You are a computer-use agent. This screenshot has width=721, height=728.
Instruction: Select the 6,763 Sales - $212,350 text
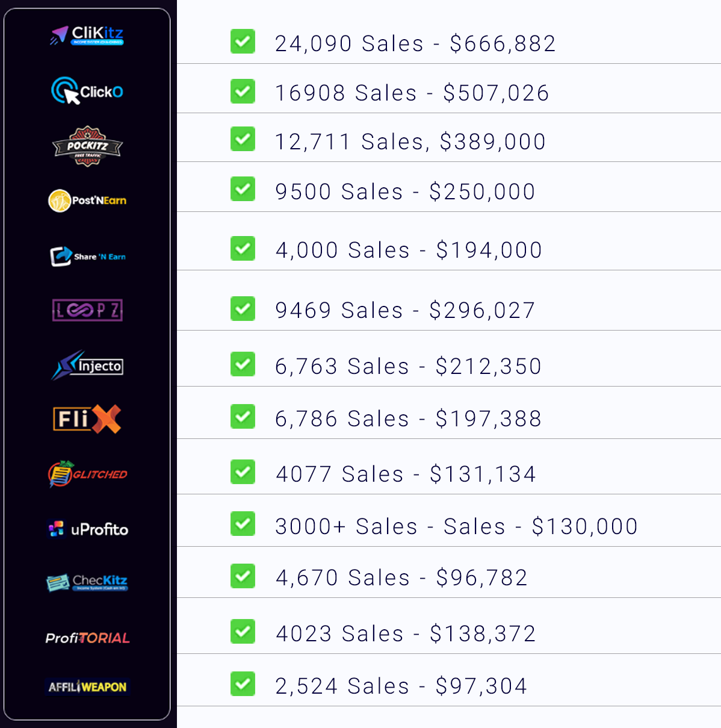coord(408,366)
